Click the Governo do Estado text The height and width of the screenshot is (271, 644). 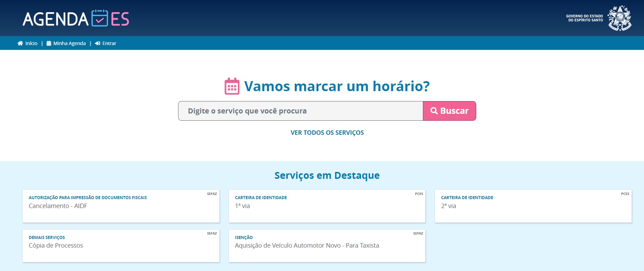[584, 18]
